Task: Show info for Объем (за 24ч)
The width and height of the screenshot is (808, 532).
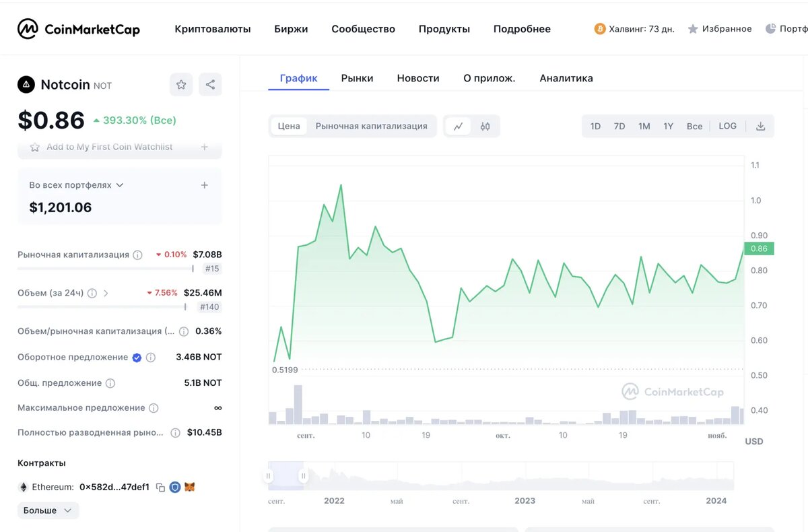Action: point(92,293)
